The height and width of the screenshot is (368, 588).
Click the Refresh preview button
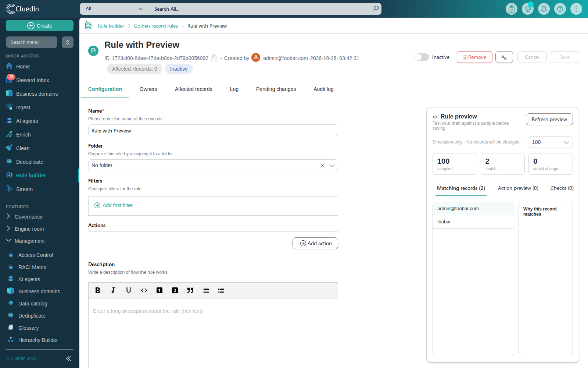549,119
